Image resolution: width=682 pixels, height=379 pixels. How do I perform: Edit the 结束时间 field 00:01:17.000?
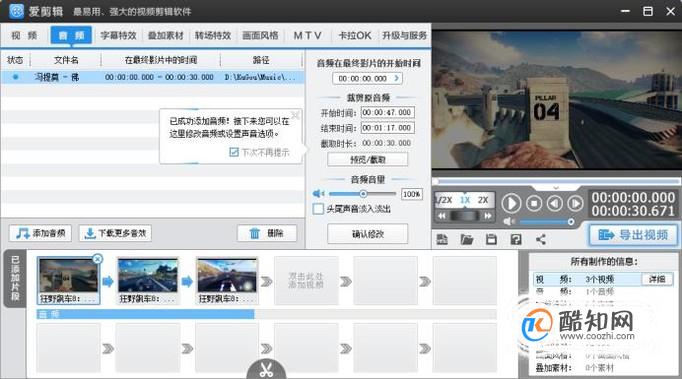click(x=387, y=128)
